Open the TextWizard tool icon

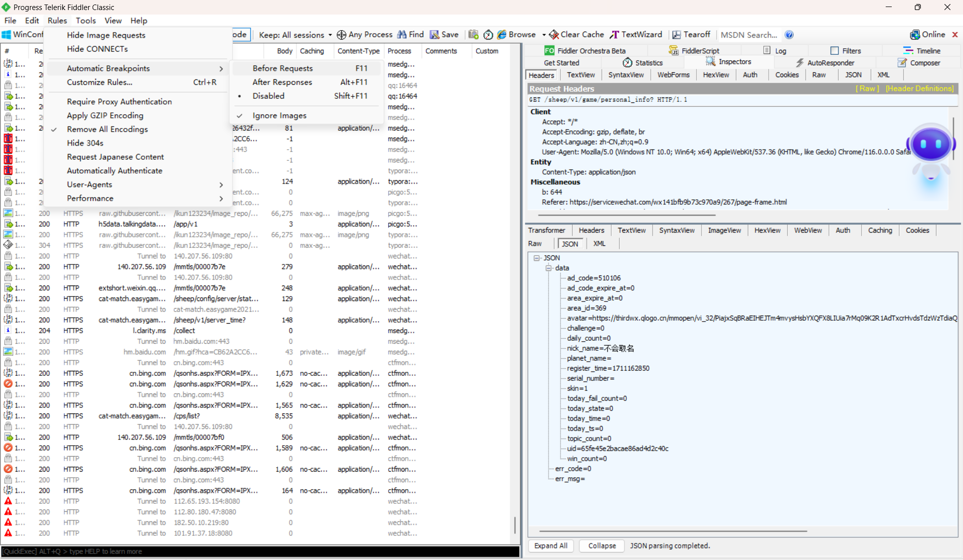(614, 35)
